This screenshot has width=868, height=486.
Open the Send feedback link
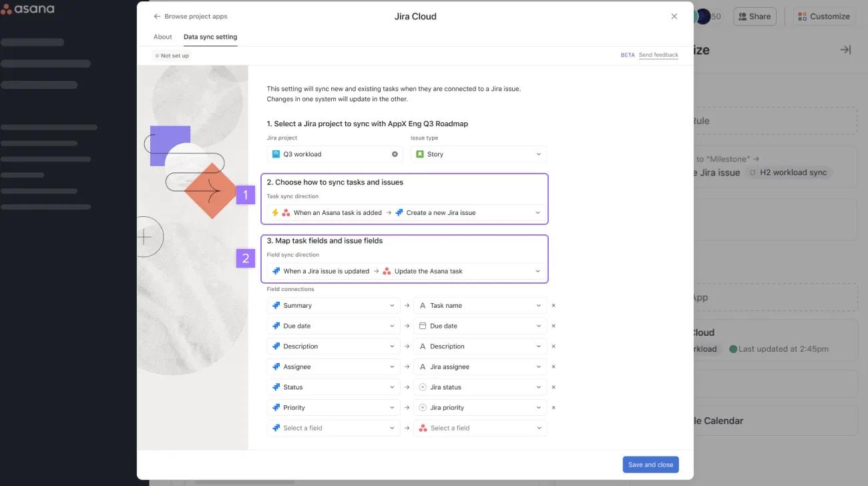tap(658, 54)
